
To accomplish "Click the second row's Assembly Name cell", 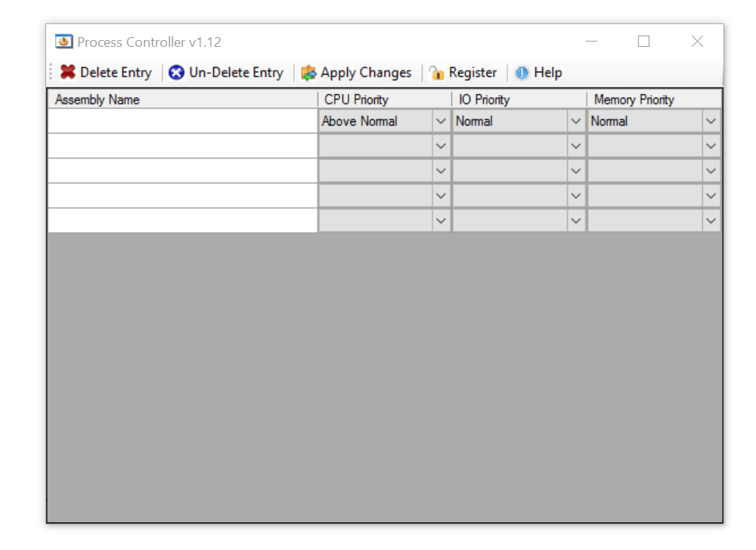I will click(x=183, y=146).
